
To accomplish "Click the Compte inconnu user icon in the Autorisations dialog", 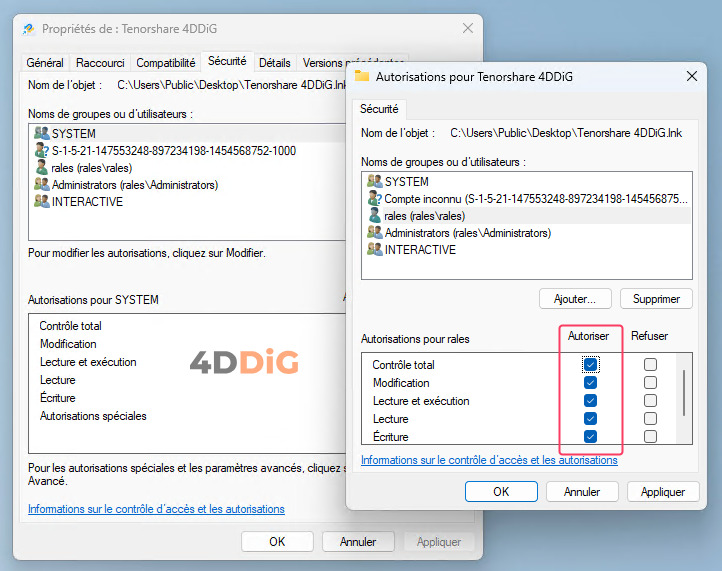I will click(x=374, y=198).
